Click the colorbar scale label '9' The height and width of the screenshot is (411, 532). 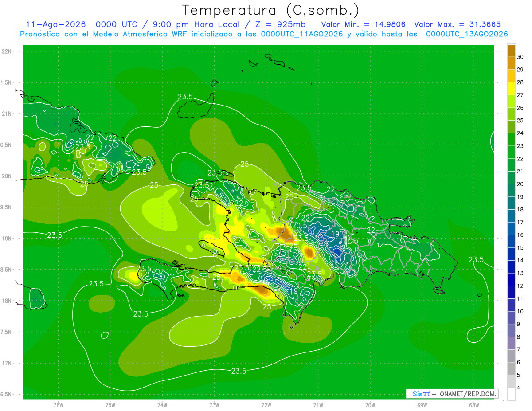519,325
